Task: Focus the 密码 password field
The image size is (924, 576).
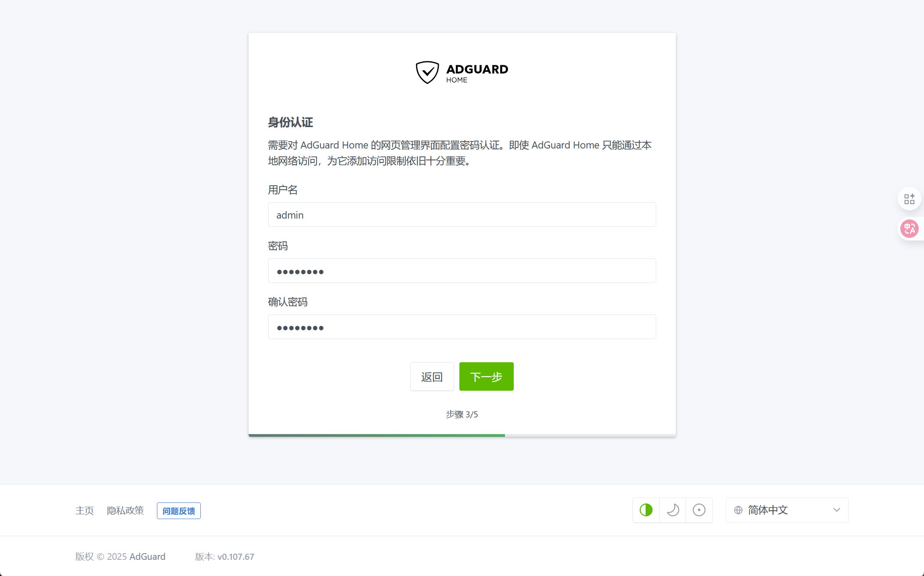Action: pos(462,271)
